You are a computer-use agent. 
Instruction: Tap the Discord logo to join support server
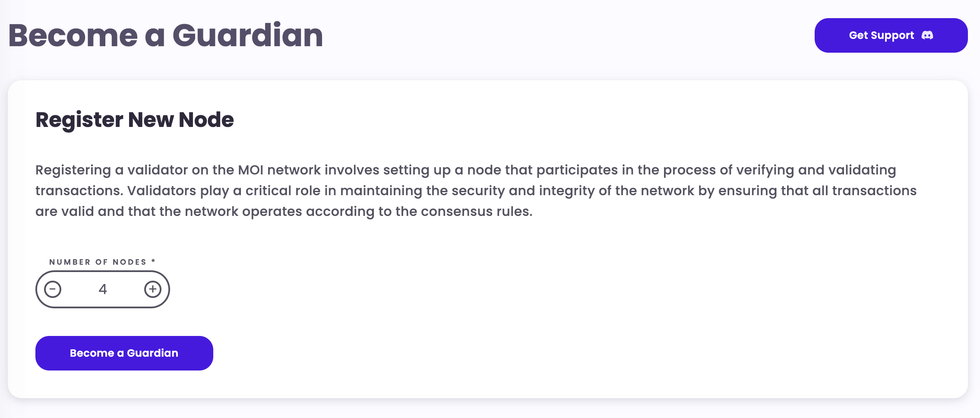[x=928, y=35]
